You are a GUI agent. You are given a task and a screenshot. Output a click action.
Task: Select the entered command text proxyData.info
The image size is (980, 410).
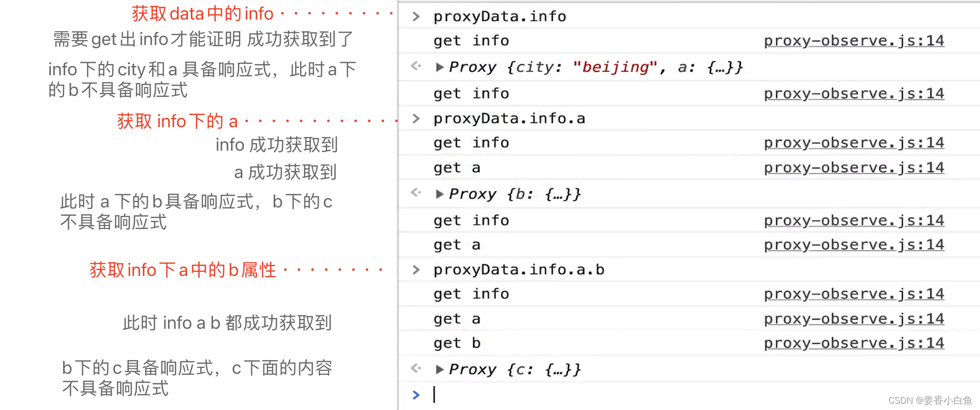[x=500, y=17]
